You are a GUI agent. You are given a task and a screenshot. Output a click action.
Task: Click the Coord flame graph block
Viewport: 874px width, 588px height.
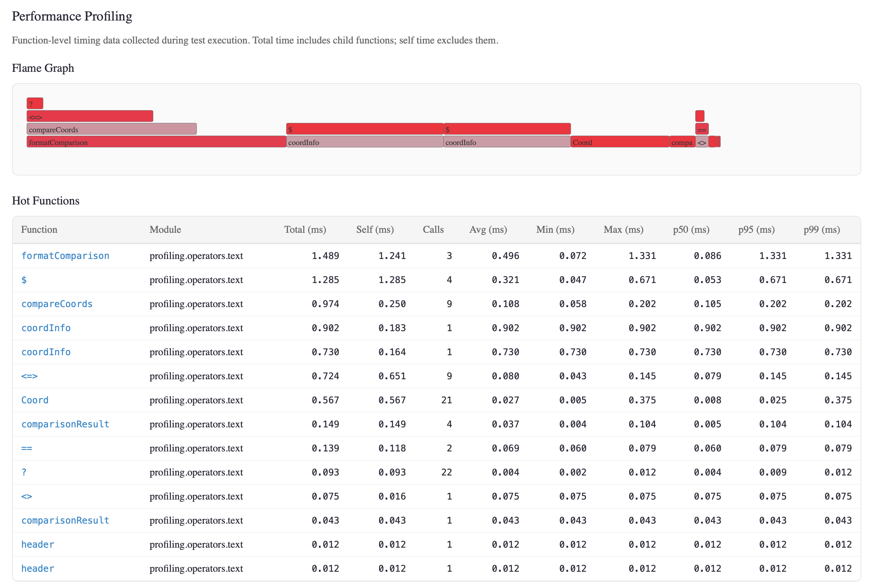coord(620,142)
